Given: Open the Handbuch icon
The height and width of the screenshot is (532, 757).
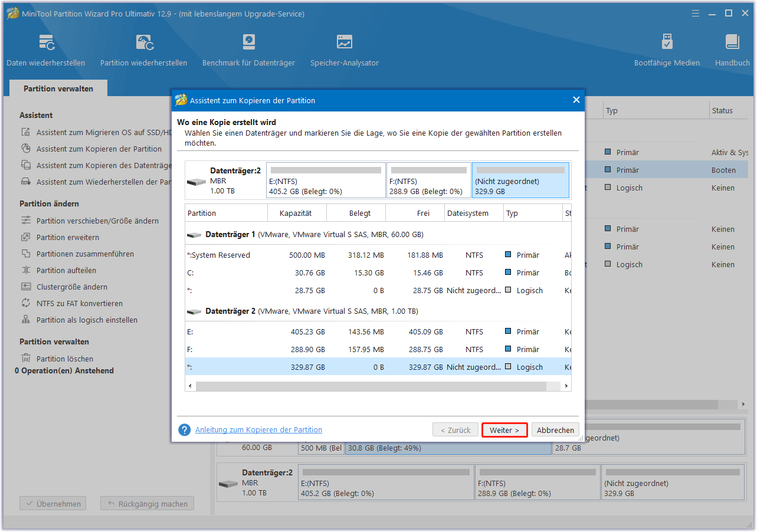Looking at the screenshot, I should click(732, 50).
